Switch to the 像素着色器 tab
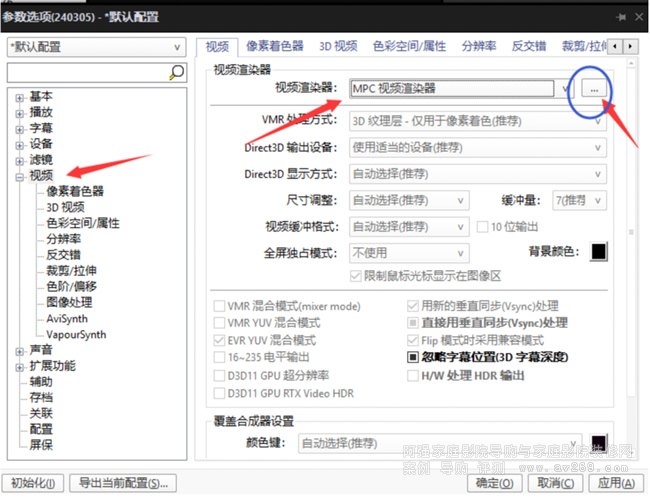Screen dimensions: 650x499 tap(274, 46)
